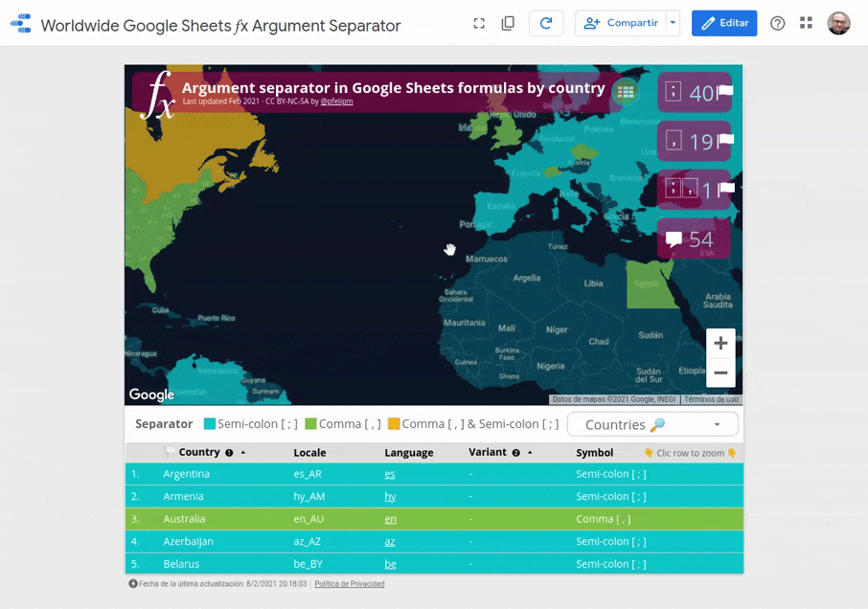868x609 pixels.
Task: Click the report title text
Action: pos(220,26)
